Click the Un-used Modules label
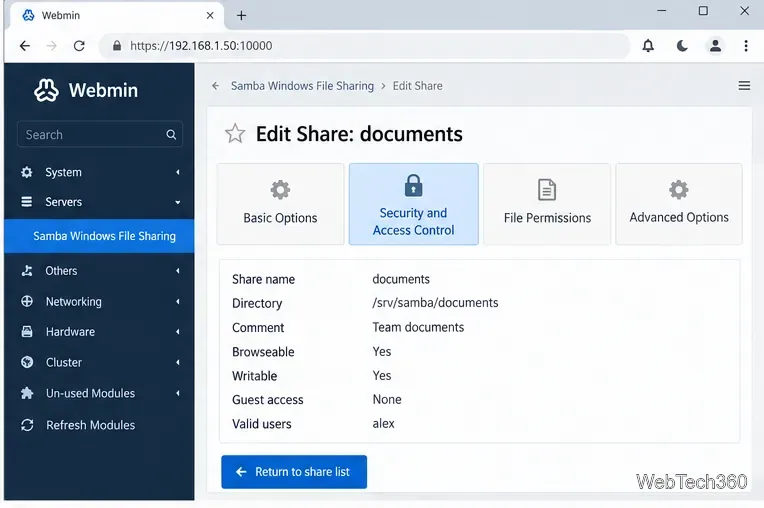Viewport: 764px width, 508px height. 91,393
